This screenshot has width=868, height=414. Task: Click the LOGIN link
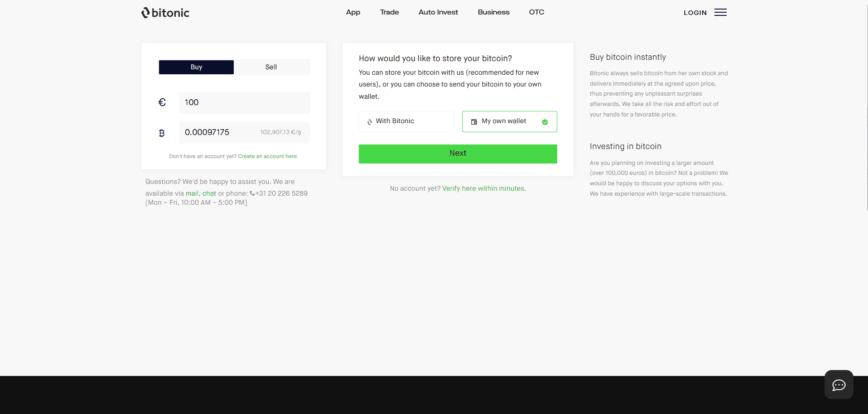[x=695, y=13]
